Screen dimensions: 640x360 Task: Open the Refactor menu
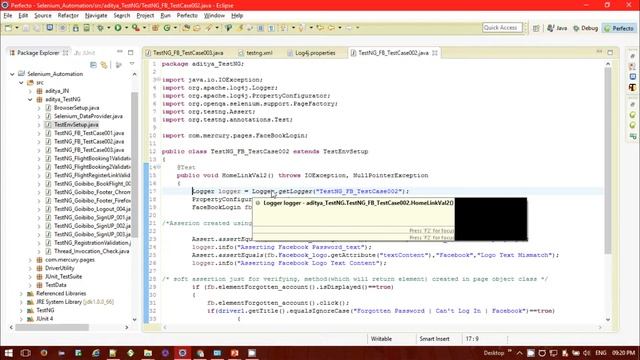[68, 16]
